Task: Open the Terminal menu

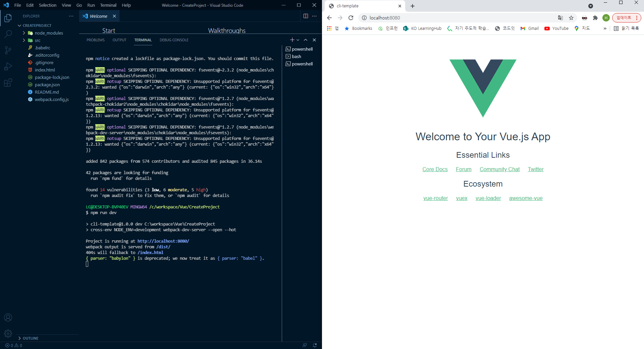Action: (x=108, y=5)
